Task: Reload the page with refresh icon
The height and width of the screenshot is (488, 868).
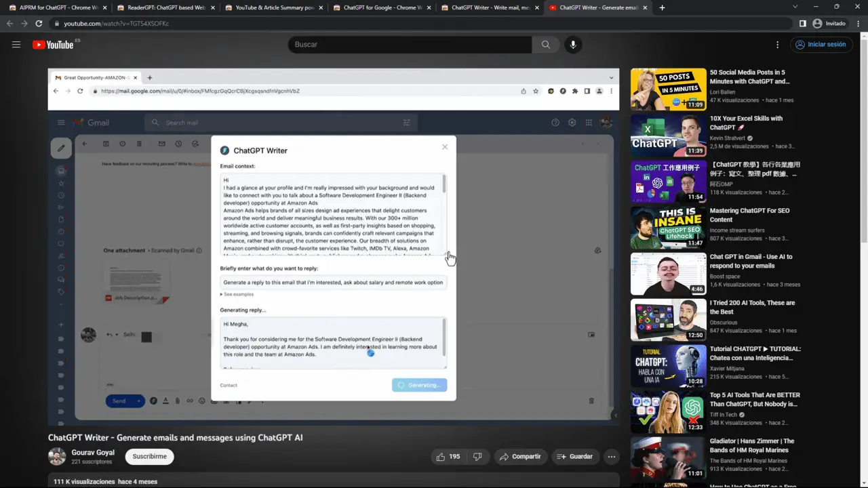Action: click(39, 23)
